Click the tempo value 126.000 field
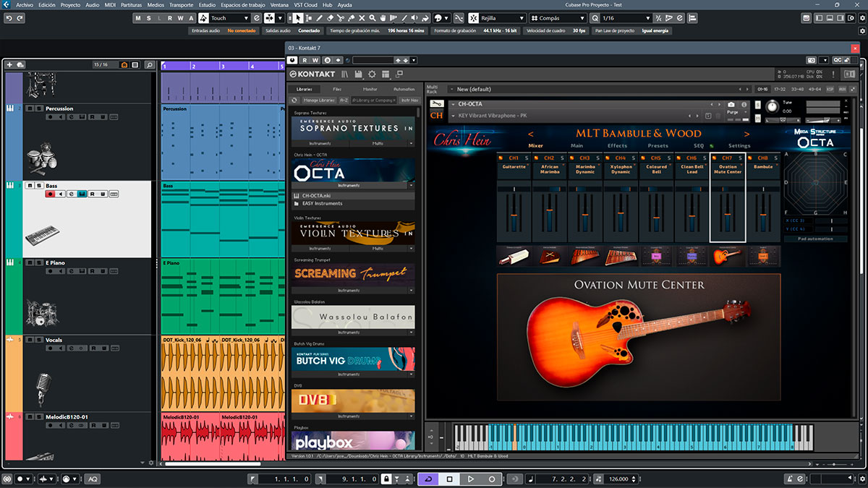 click(617, 479)
